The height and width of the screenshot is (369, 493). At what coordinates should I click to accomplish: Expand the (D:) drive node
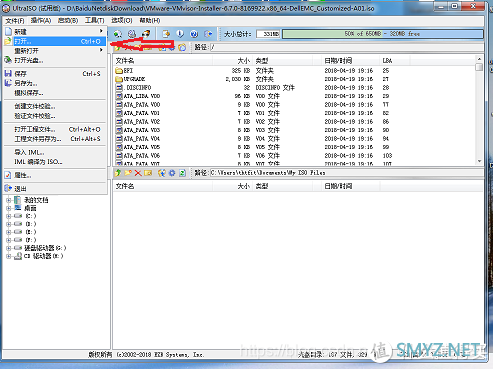9,224
